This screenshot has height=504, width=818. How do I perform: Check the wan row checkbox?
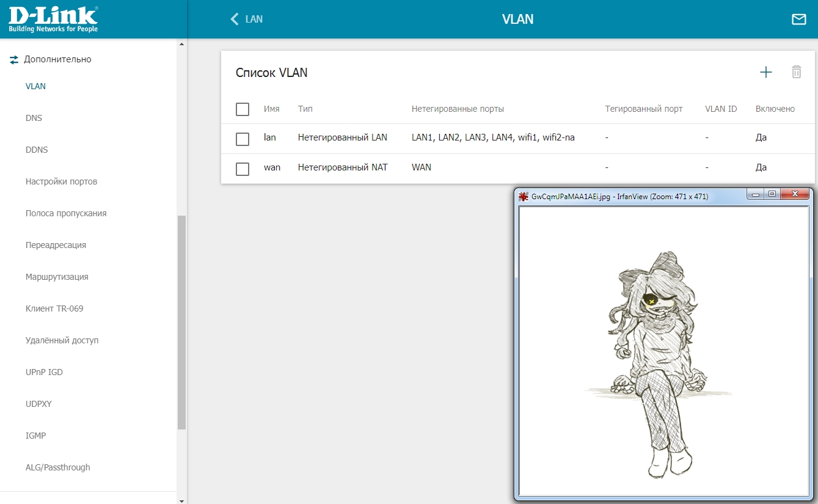pyautogui.click(x=243, y=169)
